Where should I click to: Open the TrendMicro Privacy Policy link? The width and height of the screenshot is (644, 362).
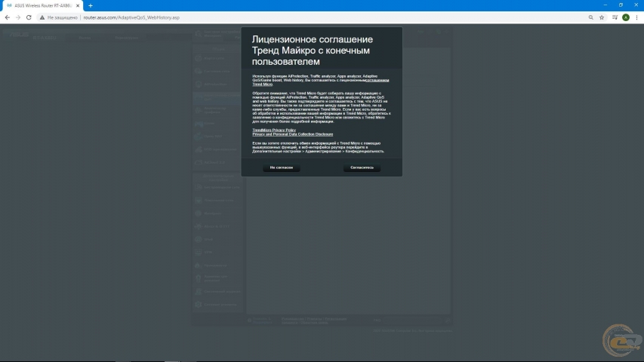pos(274,130)
